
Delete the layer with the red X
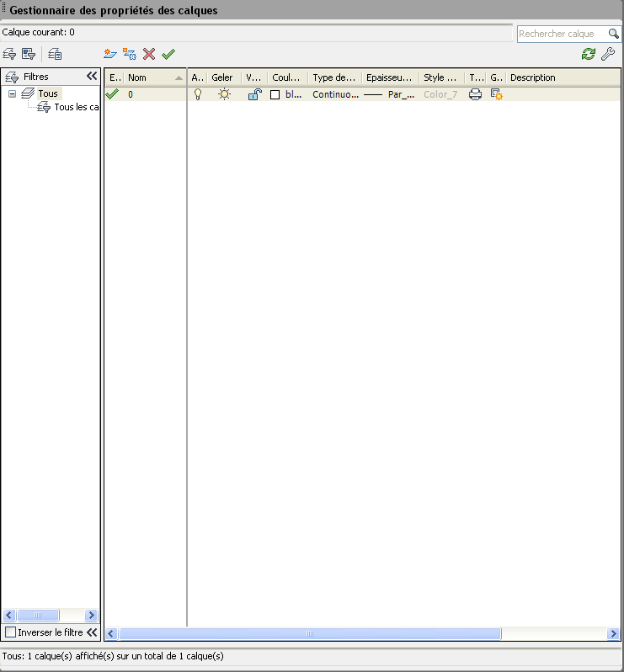(149, 54)
